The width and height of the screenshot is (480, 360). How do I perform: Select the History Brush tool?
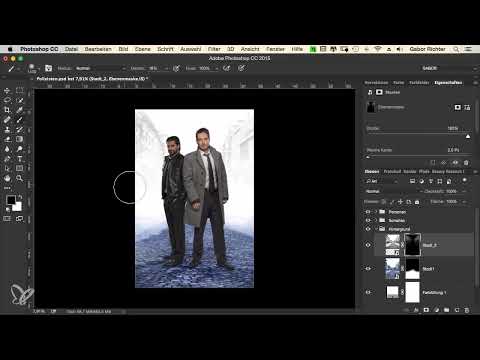point(20,129)
